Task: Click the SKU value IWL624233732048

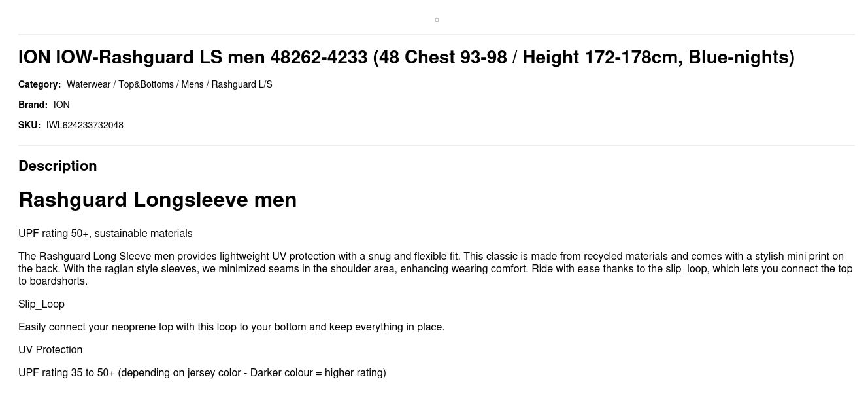Action: click(85, 125)
